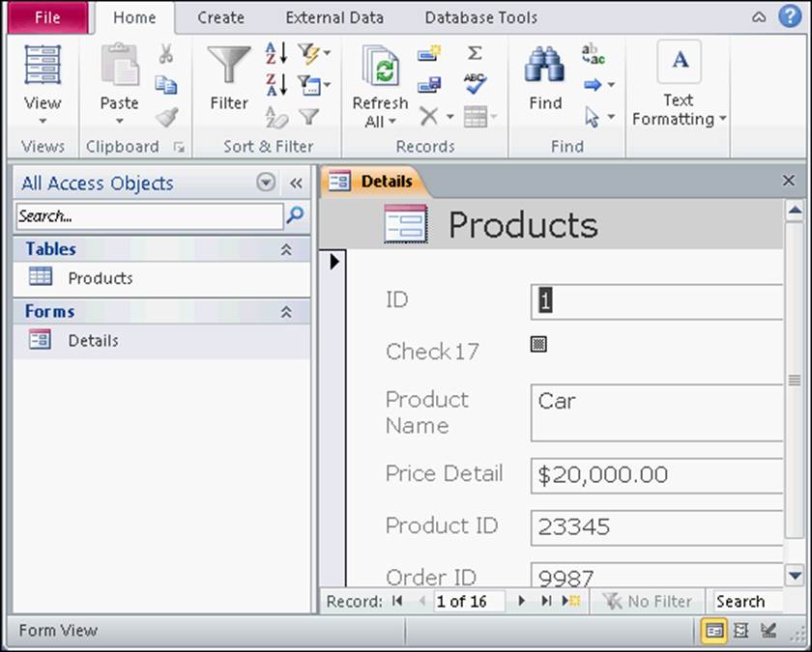This screenshot has width=812, height=652.
Task: Click the Format Painter brush icon
Action: pos(166,117)
